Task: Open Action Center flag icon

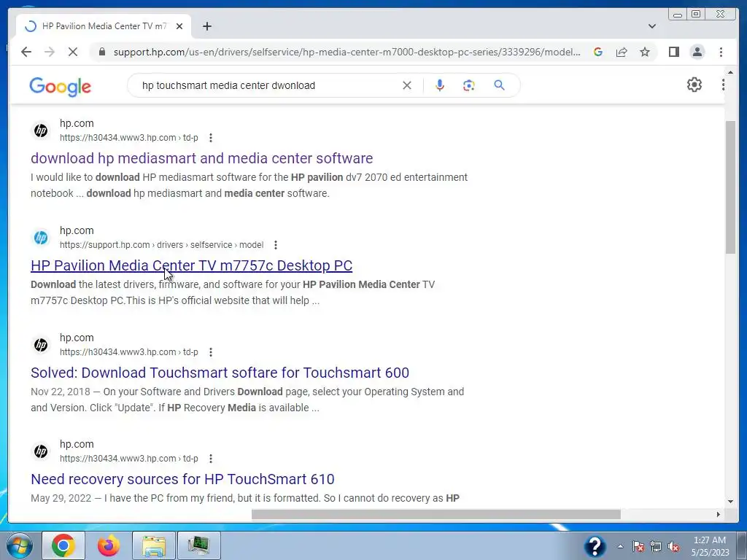Action: click(x=638, y=546)
